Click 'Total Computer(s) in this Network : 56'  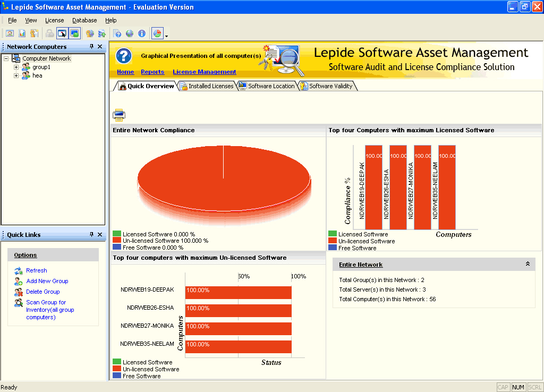(x=387, y=299)
